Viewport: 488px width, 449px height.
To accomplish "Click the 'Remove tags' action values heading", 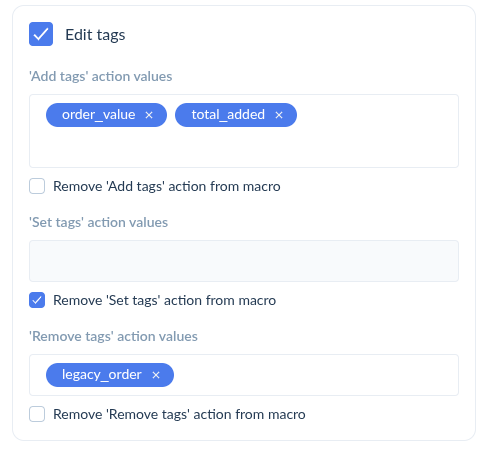I will 113,336.
